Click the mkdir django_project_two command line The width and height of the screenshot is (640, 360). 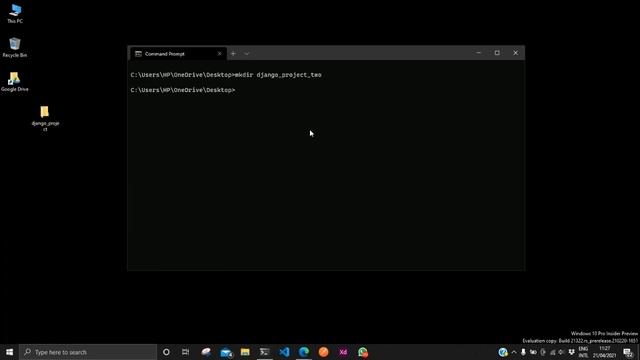226,75
